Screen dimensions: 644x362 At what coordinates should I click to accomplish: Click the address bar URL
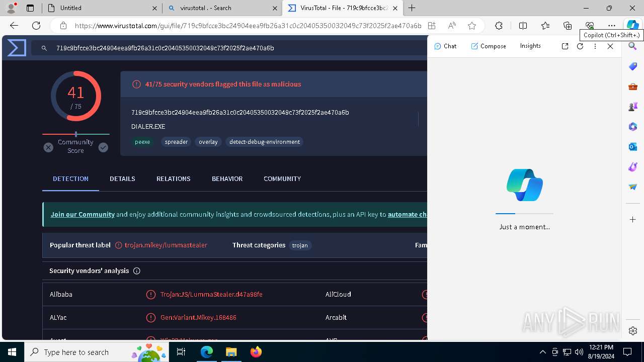click(x=248, y=26)
